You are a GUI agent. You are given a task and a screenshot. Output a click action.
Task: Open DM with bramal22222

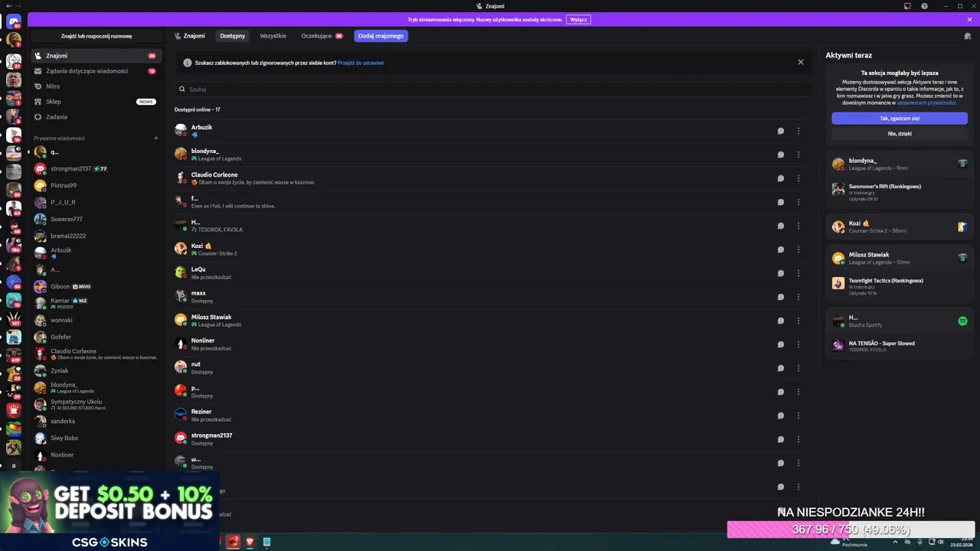[96, 236]
